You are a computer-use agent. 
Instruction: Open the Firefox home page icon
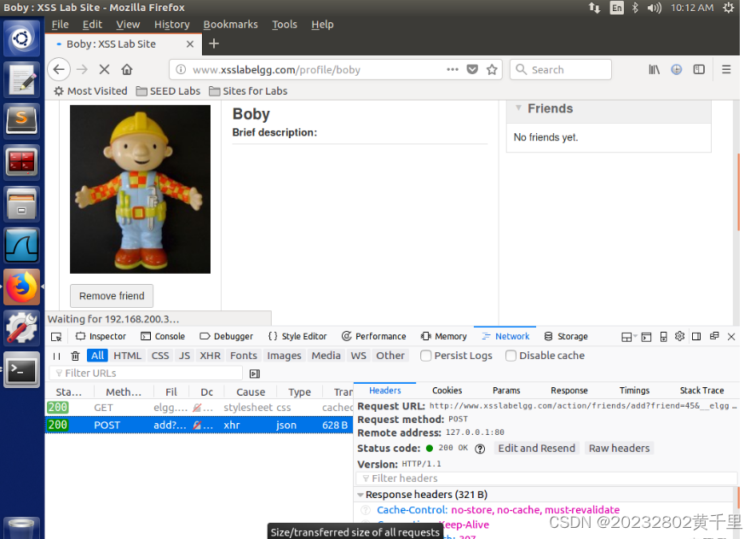pyautogui.click(x=127, y=69)
